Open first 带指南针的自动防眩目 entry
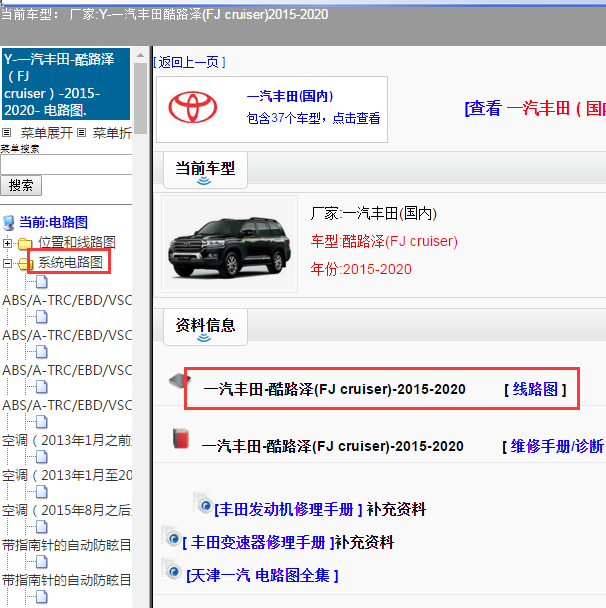 point(67,545)
